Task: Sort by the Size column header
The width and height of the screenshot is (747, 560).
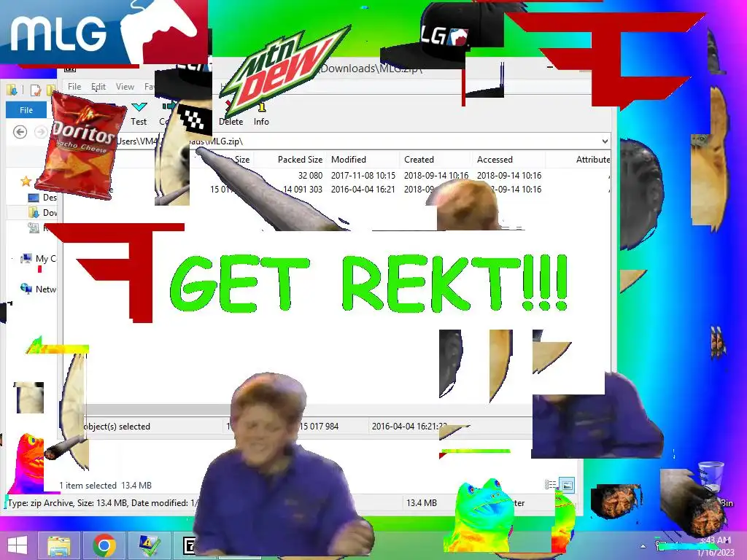Action: coord(242,160)
